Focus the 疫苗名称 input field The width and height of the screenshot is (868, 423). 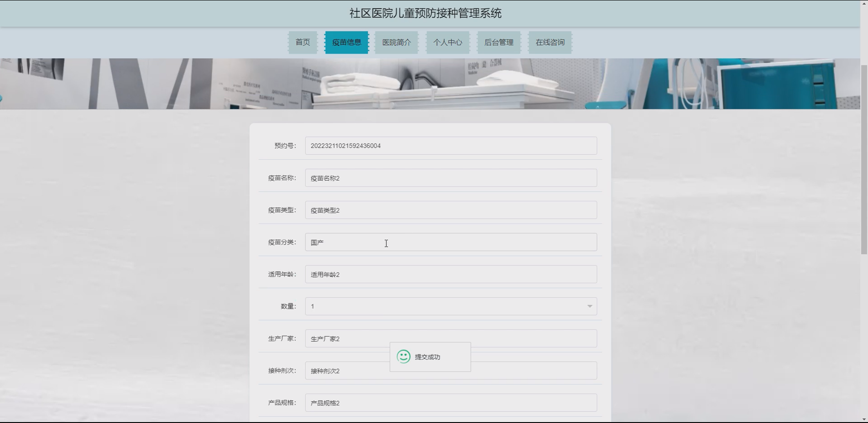pyautogui.click(x=451, y=178)
